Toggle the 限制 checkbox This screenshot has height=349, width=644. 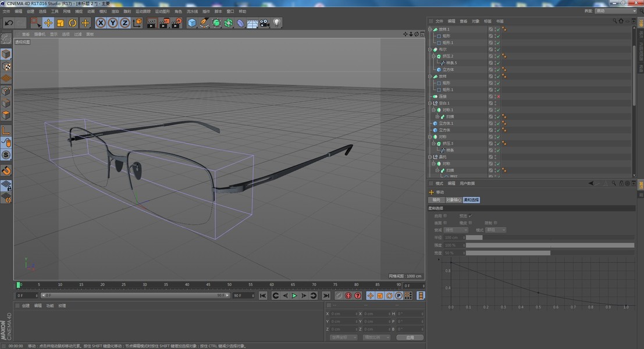click(495, 223)
